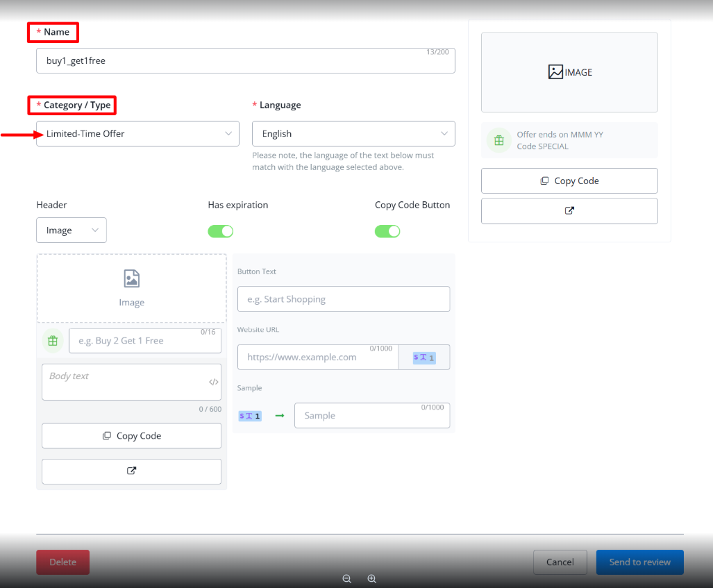This screenshot has width=713, height=588.
Task: Focus the Name input field
Action: (x=245, y=61)
